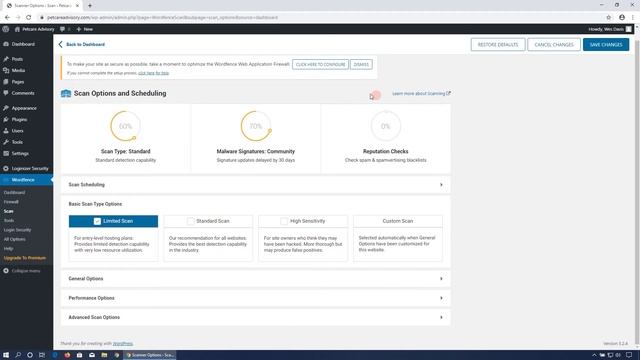Click Restore Defaults button
This screenshot has height=360, width=640.
click(498, 44)
